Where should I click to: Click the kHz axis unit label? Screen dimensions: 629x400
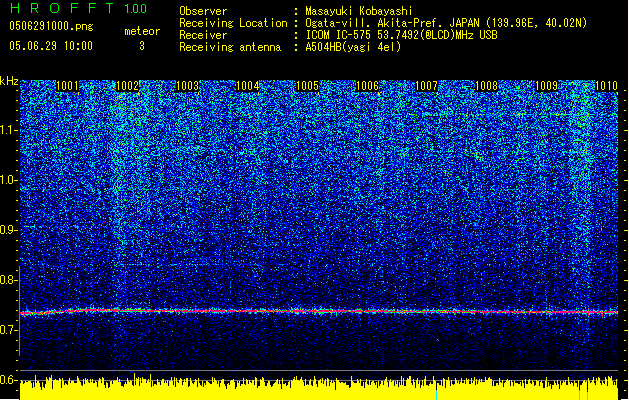tap(9, 81)
